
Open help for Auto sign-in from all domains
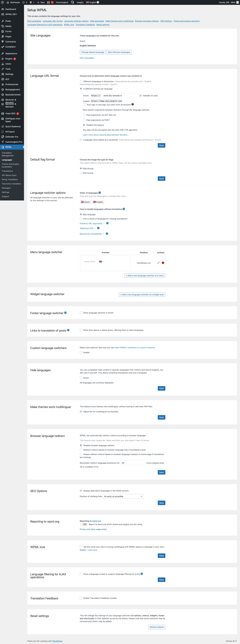[x=133, y=104]
